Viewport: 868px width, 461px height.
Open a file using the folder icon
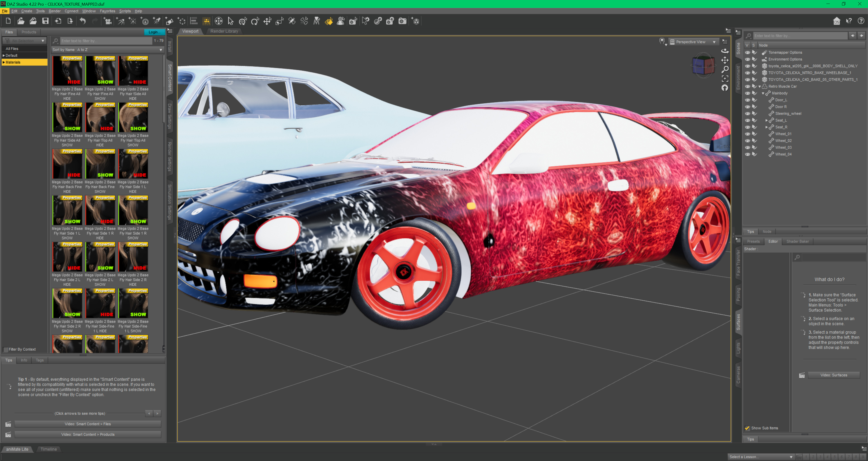pos(21,21)
